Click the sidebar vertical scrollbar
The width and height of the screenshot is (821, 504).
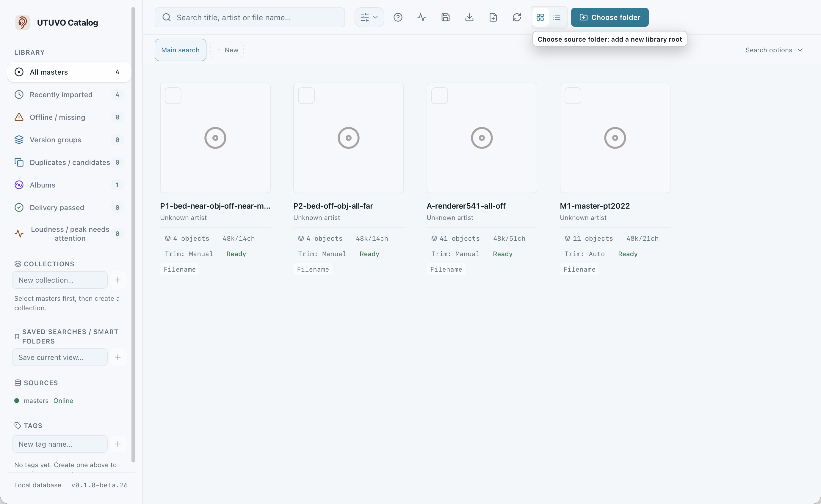tap(133, 235)
